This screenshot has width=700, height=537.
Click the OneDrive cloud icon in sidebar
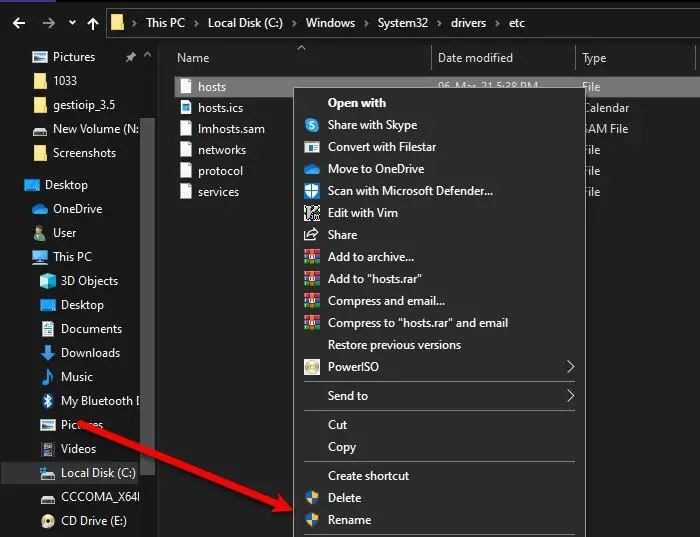(x=40, y=209)
